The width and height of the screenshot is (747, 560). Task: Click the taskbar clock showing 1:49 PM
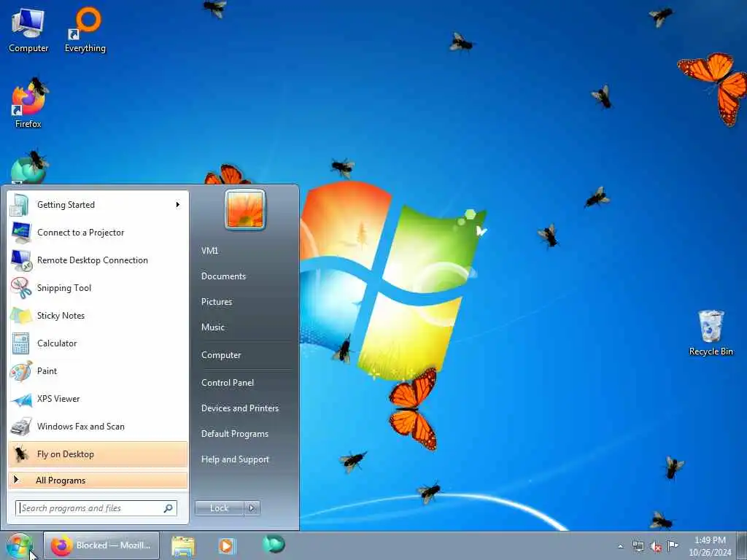tap(710, 546)
